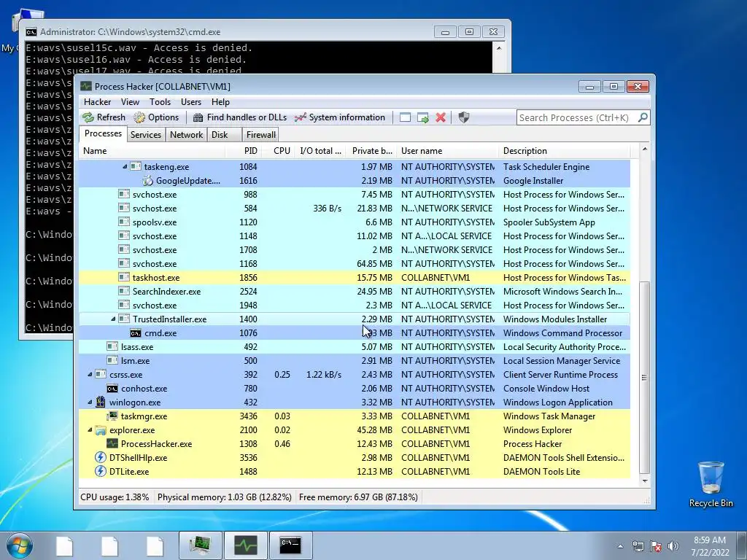Select the lsm.exe process row
The image size is (747, 560).
355,360
